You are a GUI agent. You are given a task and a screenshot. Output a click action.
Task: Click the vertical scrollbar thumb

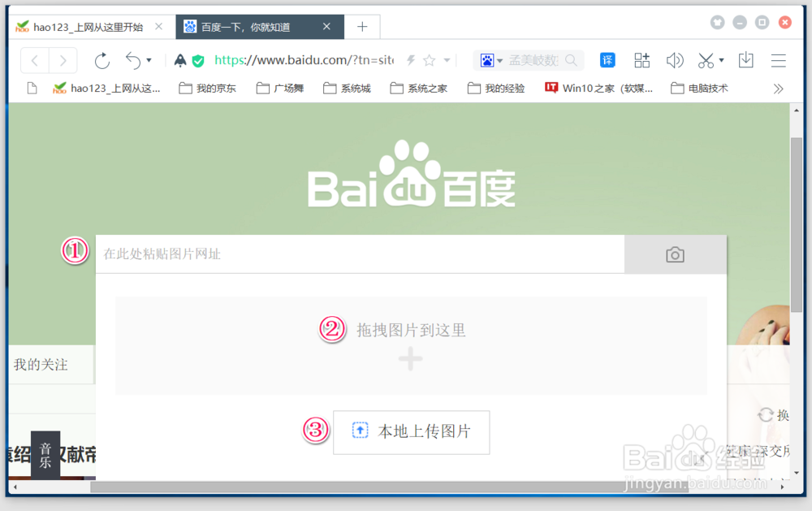(797, 224)
